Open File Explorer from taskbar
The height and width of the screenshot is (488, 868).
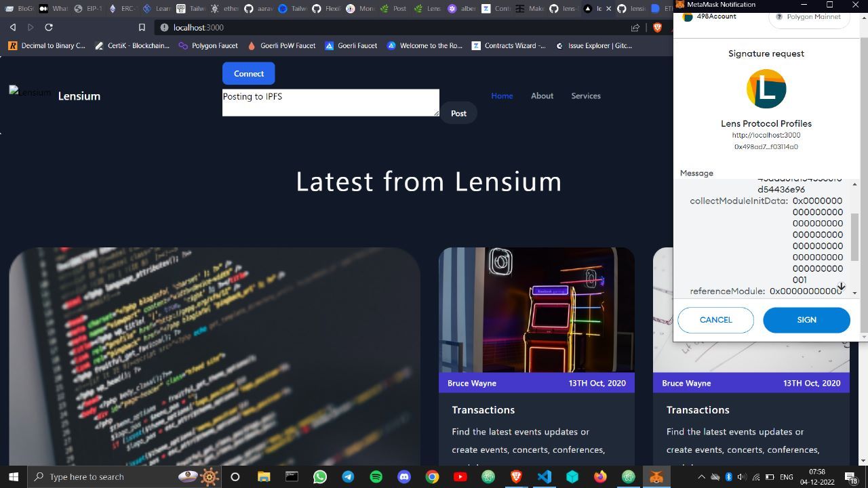(x=264, y=476)
